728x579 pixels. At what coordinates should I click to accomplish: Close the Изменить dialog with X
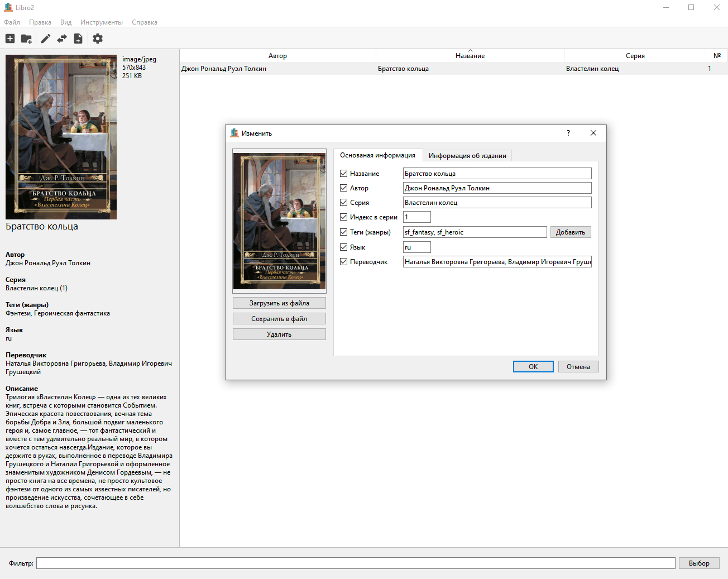(x=593, y=133)
